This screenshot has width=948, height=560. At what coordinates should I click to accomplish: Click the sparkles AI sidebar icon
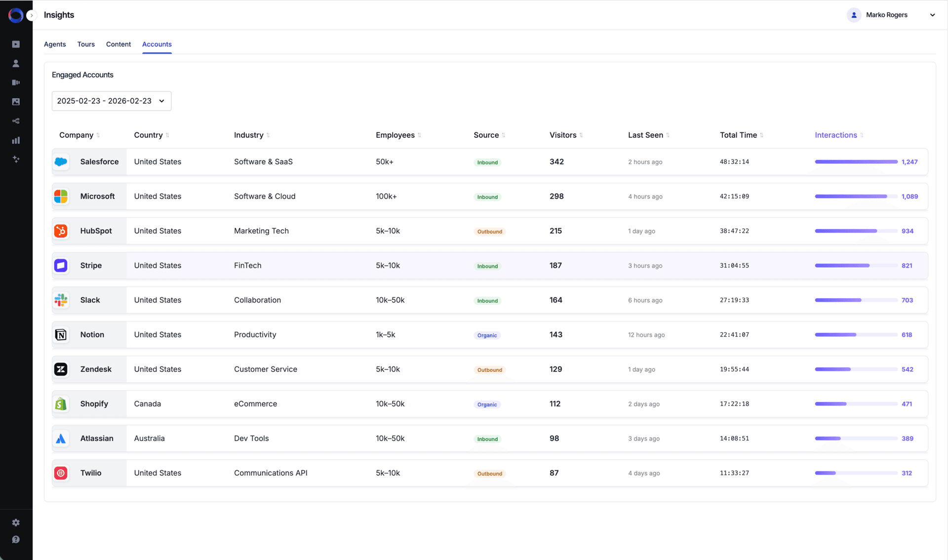tap(16, 160)
